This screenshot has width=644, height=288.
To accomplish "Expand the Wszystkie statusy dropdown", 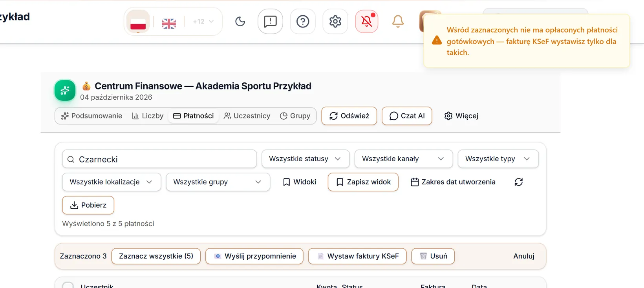I will [306, 159].
